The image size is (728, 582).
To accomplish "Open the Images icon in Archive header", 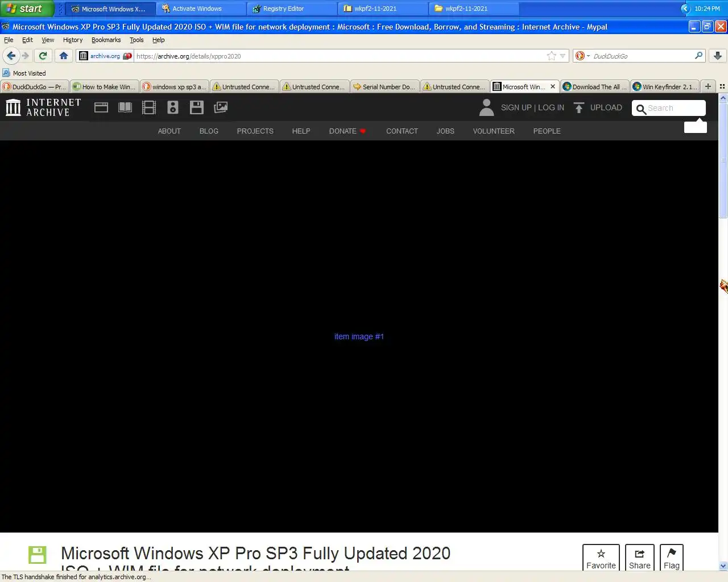I will point(221,107).
